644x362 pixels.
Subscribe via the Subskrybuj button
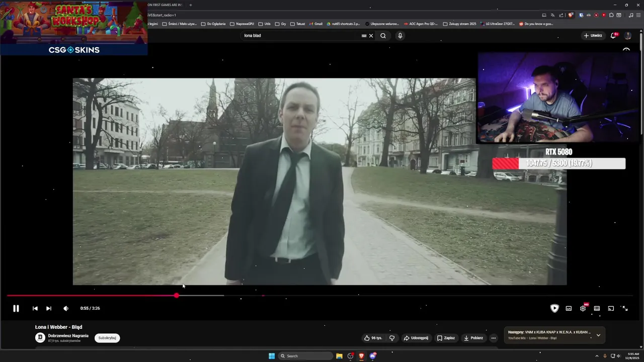(107, 338)
